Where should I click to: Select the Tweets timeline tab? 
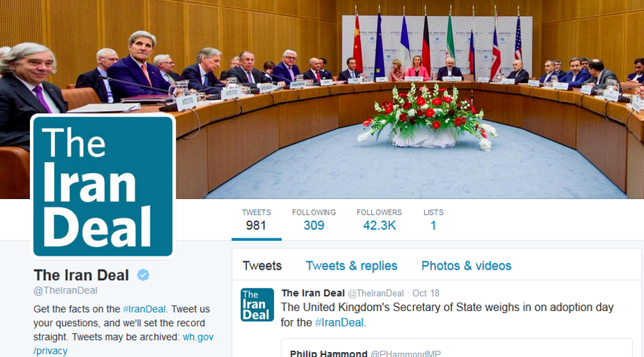coord(262,265)
